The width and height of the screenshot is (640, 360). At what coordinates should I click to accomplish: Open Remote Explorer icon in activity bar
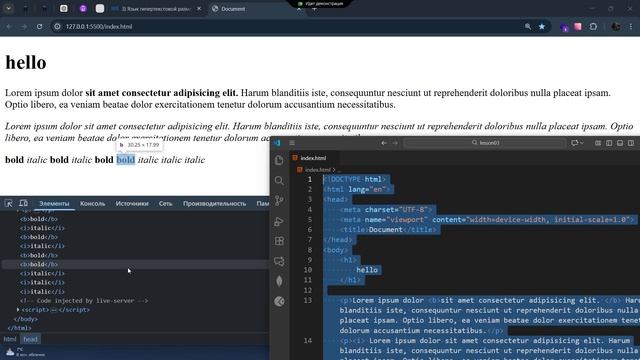pos(279,261)
